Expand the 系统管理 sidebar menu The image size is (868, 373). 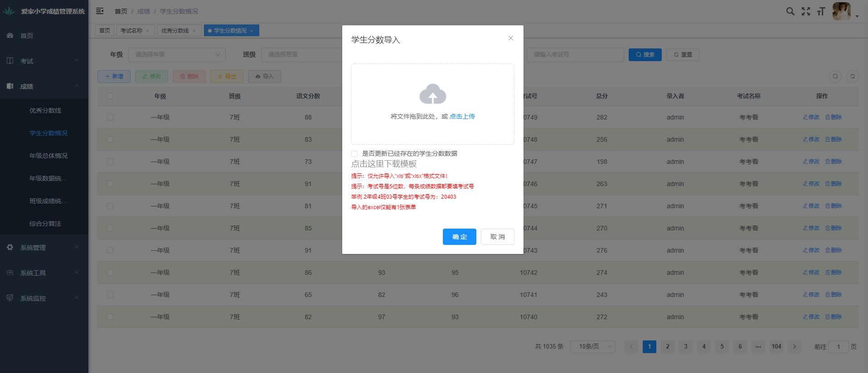point(44,248)
